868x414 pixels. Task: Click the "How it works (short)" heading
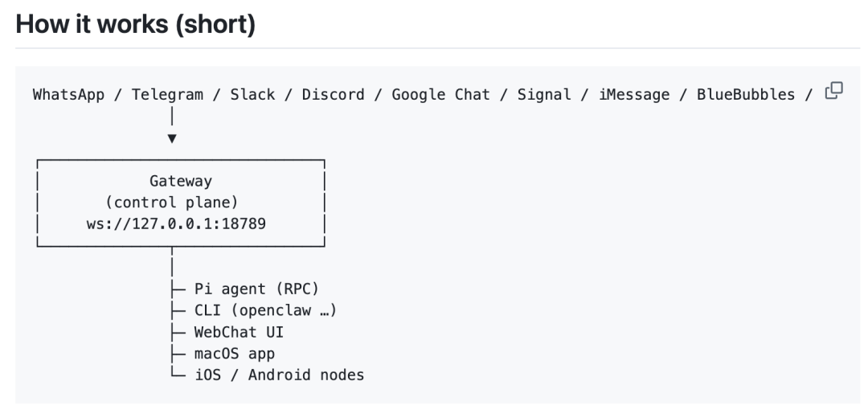(136, 24)
